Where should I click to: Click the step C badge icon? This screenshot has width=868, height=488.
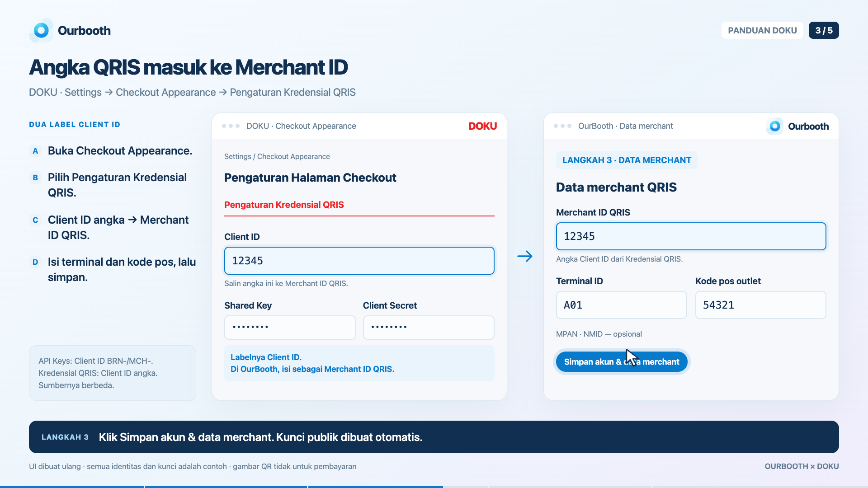click(35, 220)
